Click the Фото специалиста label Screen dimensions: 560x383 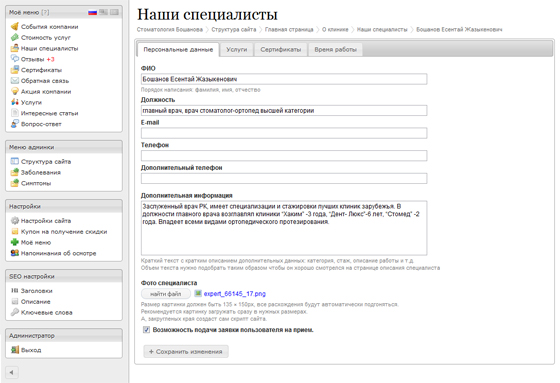tap(169, 283)
